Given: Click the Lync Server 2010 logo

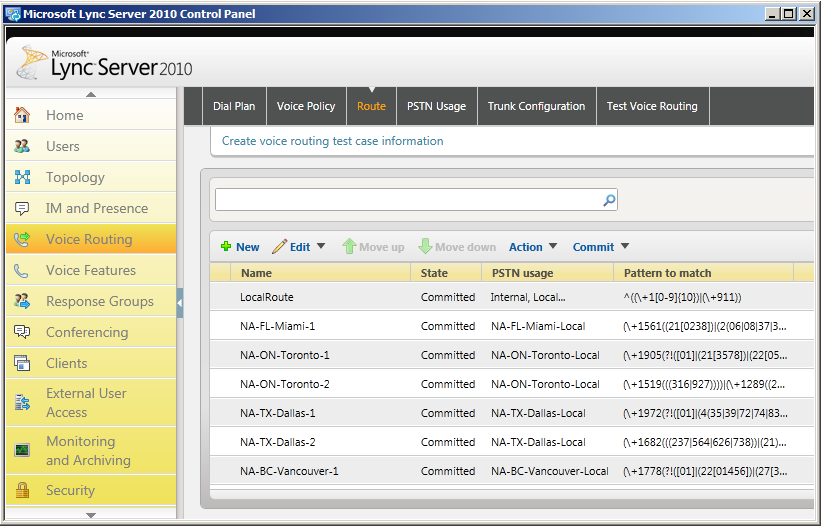Looking at the screenshot, I should click(104, 63).
